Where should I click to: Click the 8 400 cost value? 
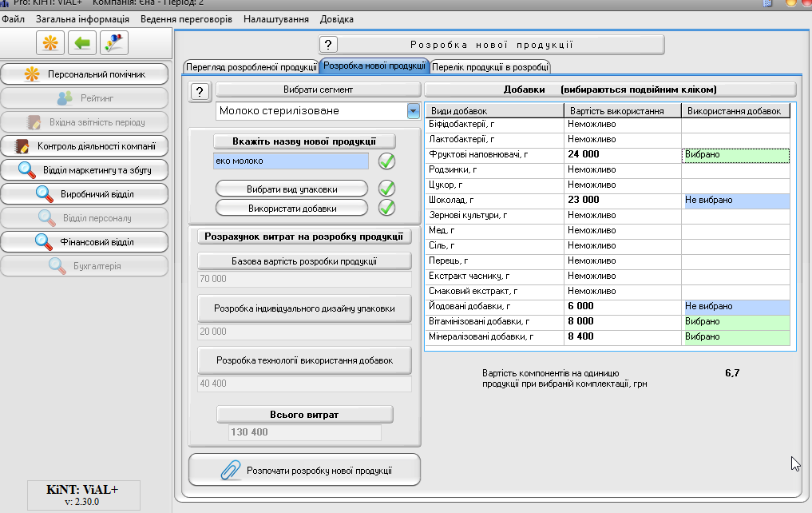(580, 337)
